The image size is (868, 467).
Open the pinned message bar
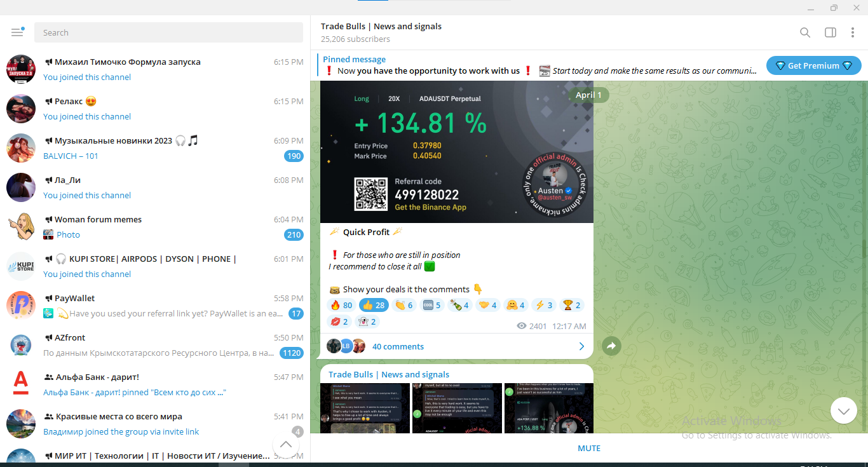tap(540, 65)
